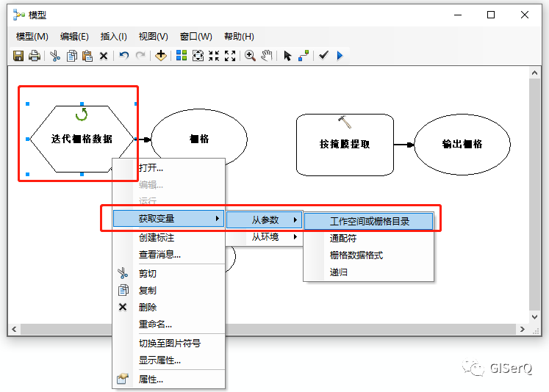The image size is (549, 392).
Task: Click the properties icon beside 属性
Action: tap(123, 378)
